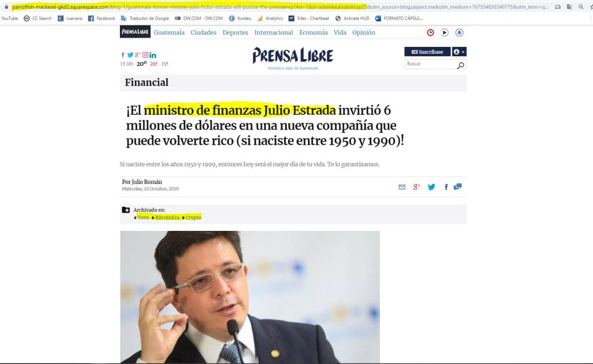Open the Instagram icon in the header
Screen dimensions: 593x364
point(145,55)
